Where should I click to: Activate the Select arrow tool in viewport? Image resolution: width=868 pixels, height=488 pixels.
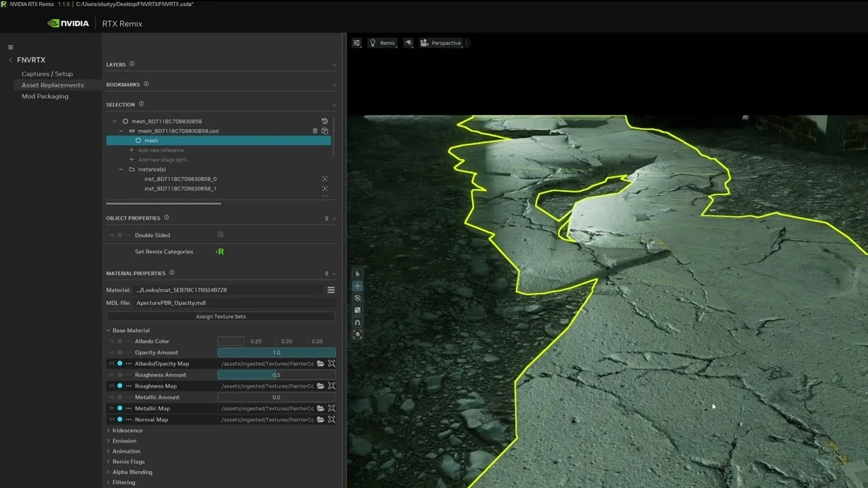coord(357,274)
